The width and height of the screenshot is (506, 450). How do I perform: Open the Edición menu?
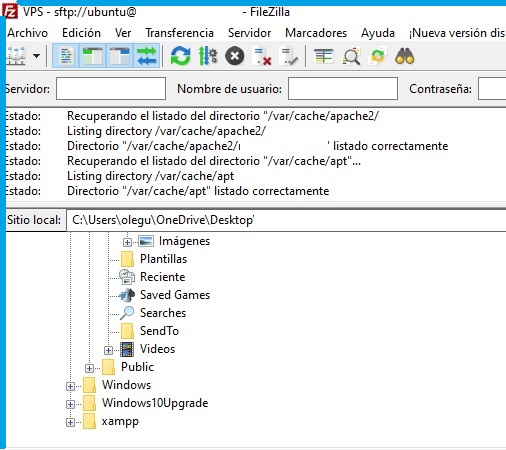pos(81,33)
